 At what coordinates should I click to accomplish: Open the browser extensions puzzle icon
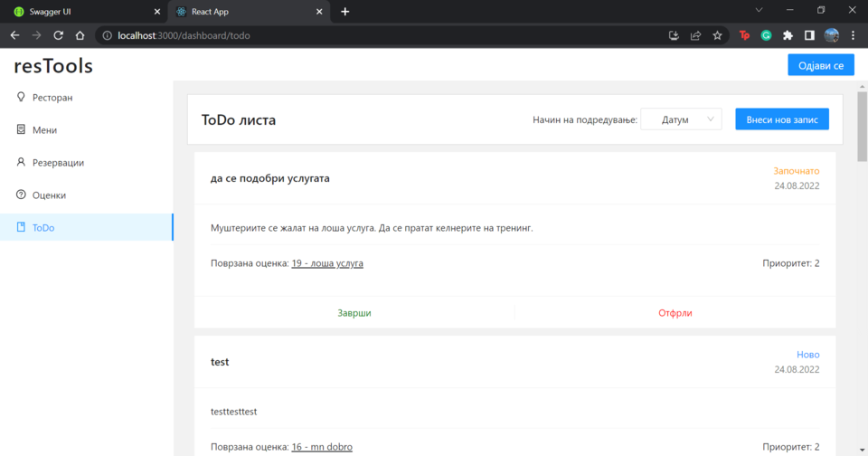coord(788,35)
